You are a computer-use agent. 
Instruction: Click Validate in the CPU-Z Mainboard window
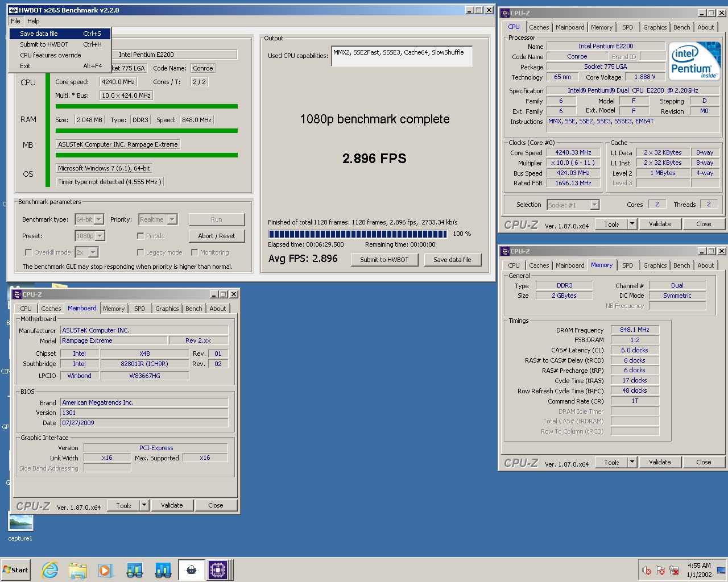tap(172, 505)
